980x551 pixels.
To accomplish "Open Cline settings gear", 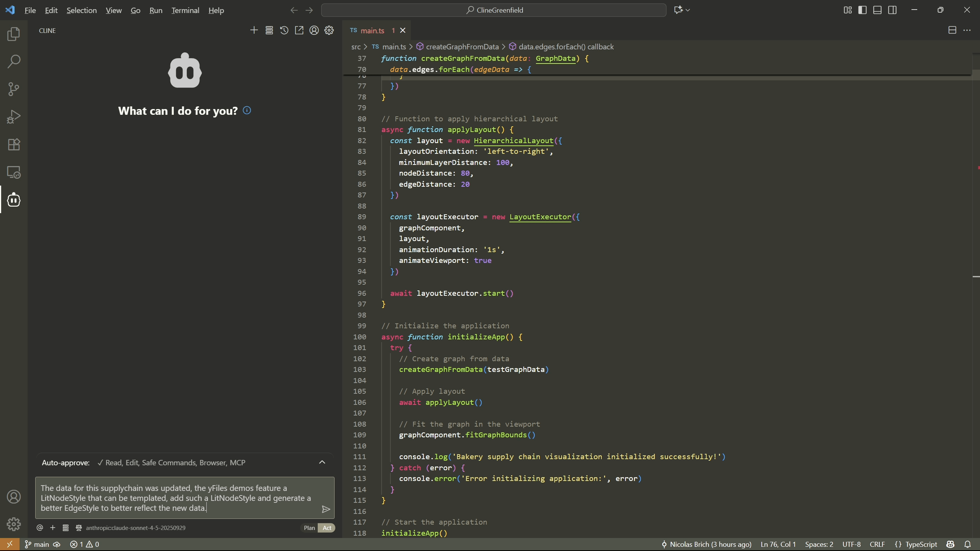I will coord(329,30).
